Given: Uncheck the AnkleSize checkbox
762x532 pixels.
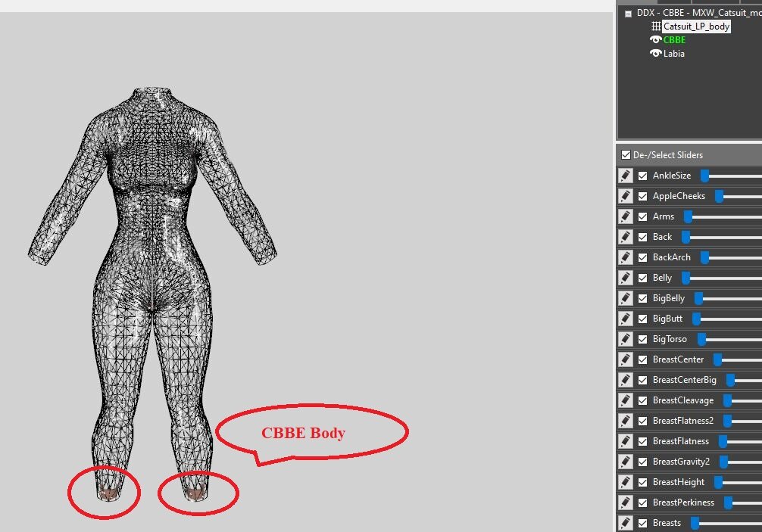Looking at the screenshot, I should (x=642, y=176).
